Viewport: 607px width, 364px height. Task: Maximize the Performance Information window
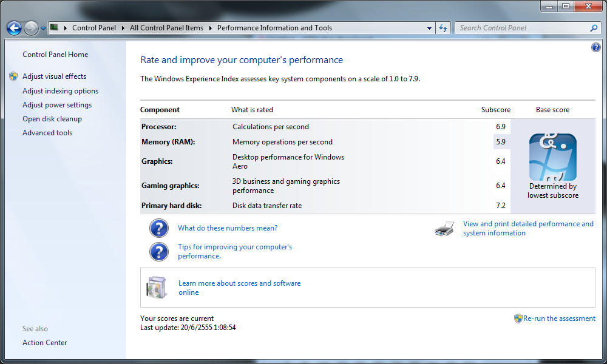click(x=566, y=7)
